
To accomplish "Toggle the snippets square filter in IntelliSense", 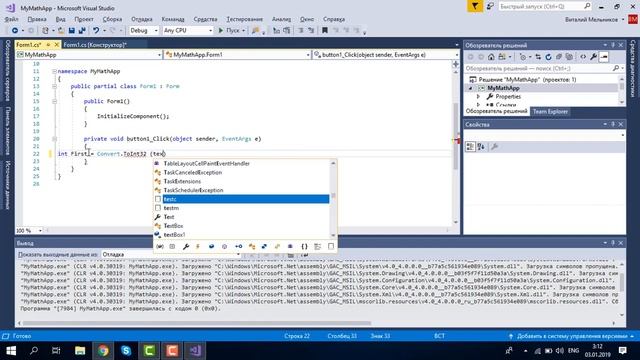I will coord(331,247).
